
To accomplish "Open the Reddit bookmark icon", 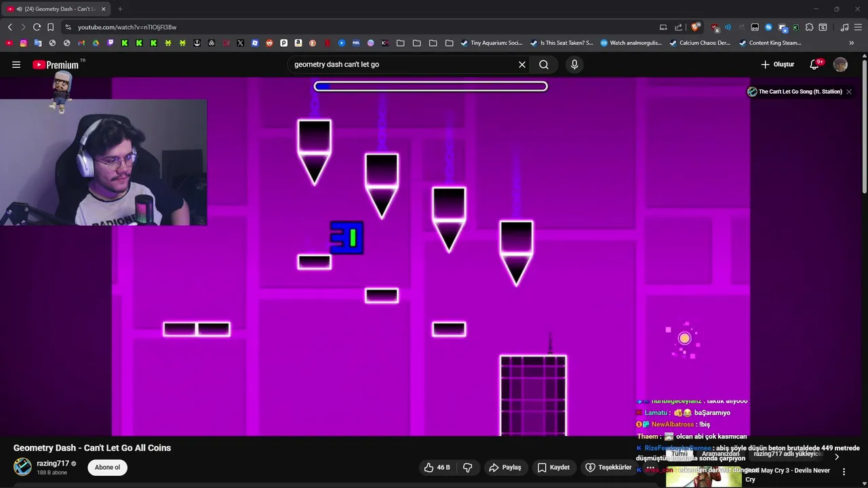I will click(x=269, y=43).
